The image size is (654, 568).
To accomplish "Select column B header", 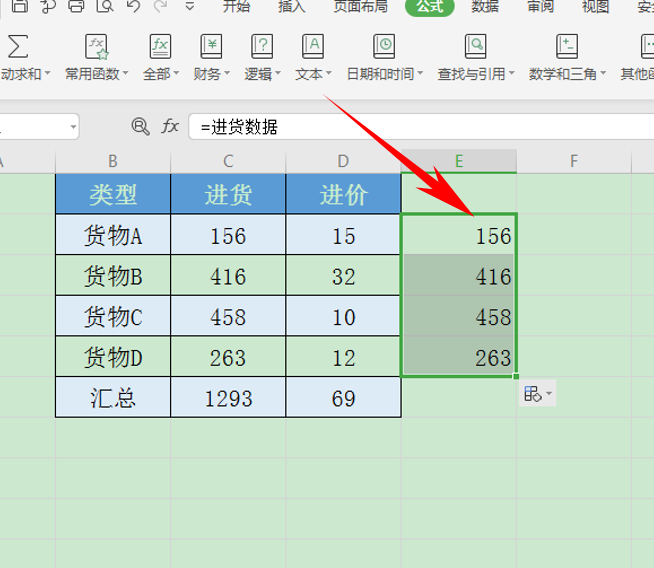I will point(113,161).
